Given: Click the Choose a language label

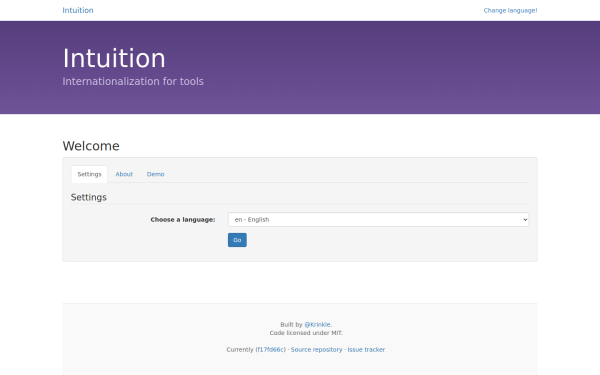Looking at the screenshot, I should click(183, 220).
